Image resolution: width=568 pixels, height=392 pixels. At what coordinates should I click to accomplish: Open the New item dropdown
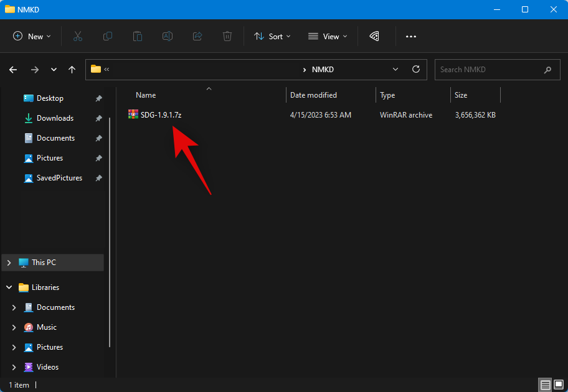32,37
